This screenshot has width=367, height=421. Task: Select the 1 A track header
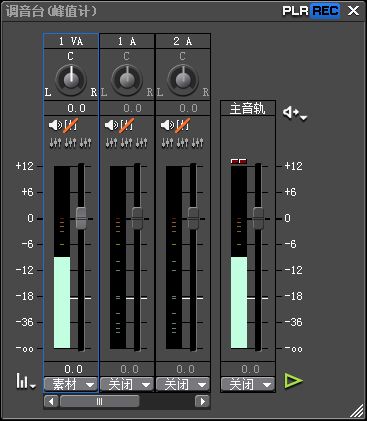coord(127,41)
